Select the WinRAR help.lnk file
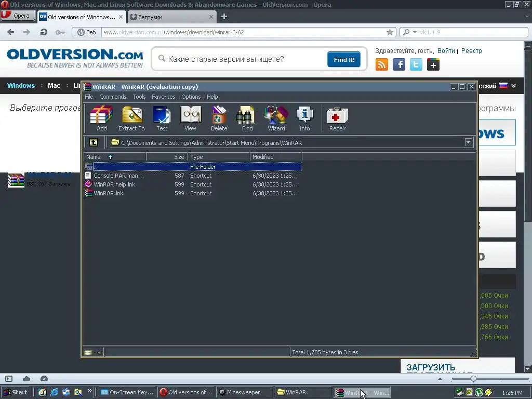The height and width of the screenshot is (399, 532). coord(193,184)
